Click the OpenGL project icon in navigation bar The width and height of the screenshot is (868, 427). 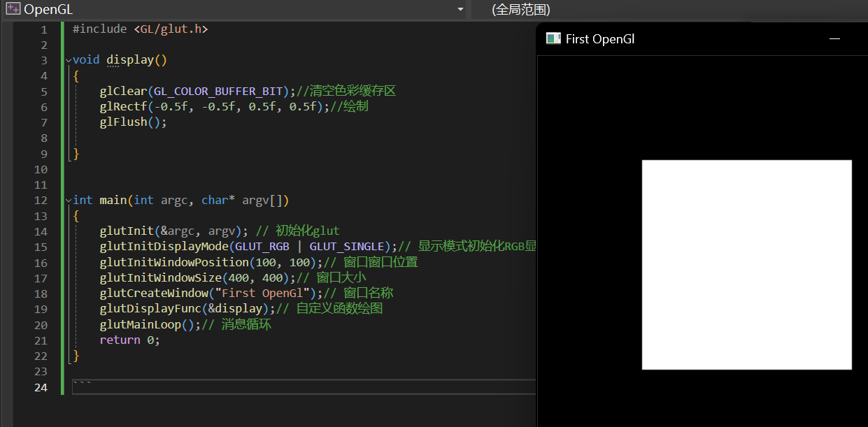coord(13,9)
